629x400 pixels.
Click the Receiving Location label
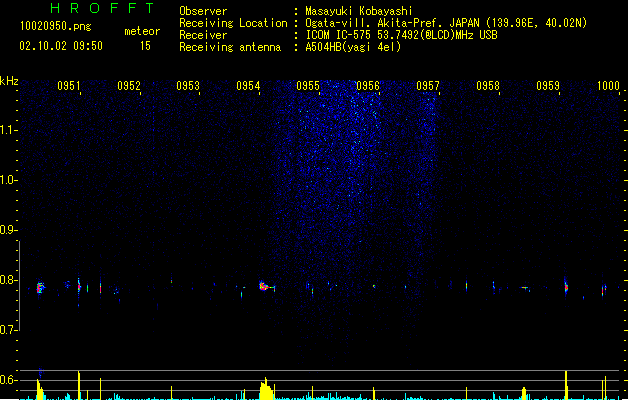coord(233,23)
